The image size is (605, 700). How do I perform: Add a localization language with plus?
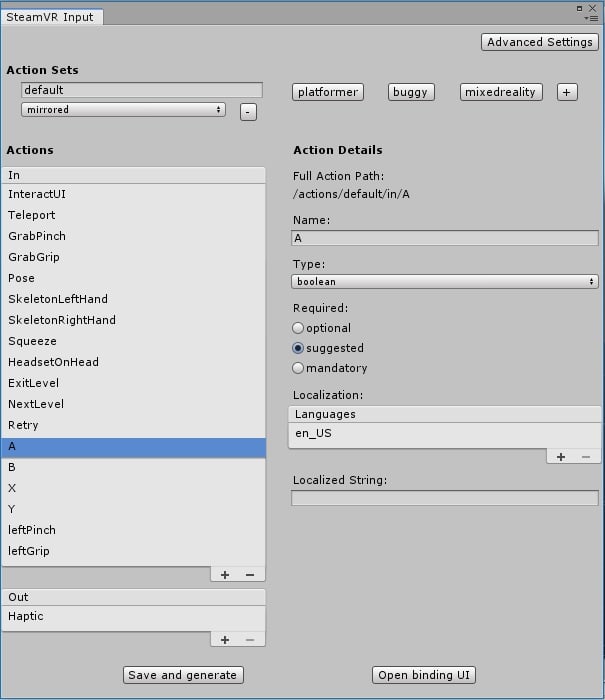(561, 457)
